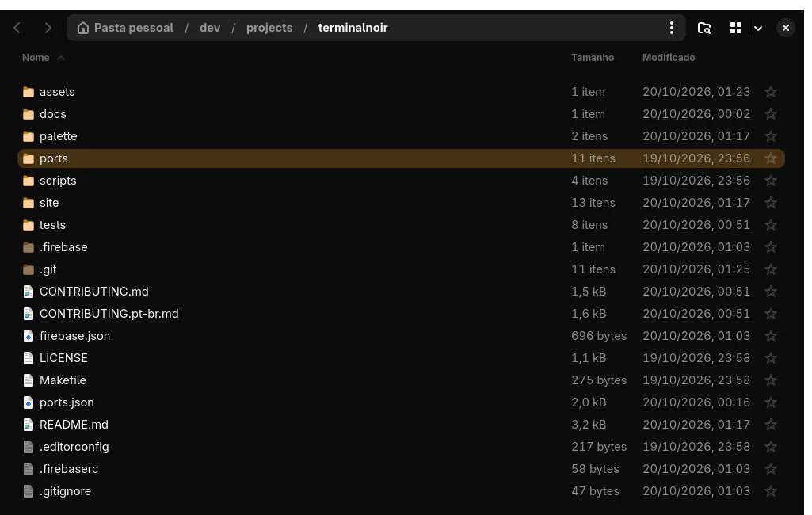Viewport: 812px width, 515px height.
Task: Open the three-dot path menu
Action: pos(672,28)
